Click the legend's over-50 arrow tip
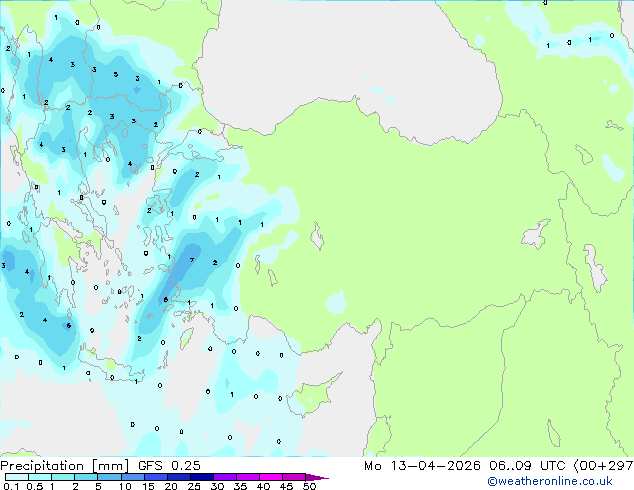The image size is (634, 490). [317, 477]
